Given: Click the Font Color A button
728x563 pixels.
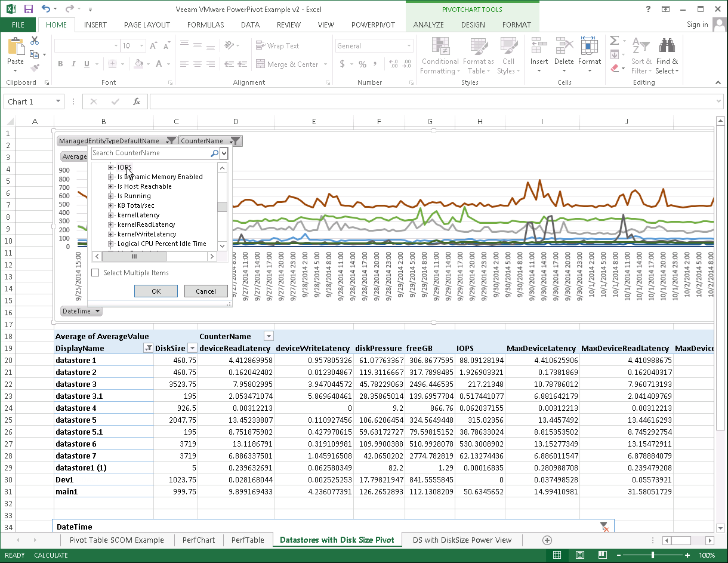Looking at the screenshot, I should pos(159,64).
